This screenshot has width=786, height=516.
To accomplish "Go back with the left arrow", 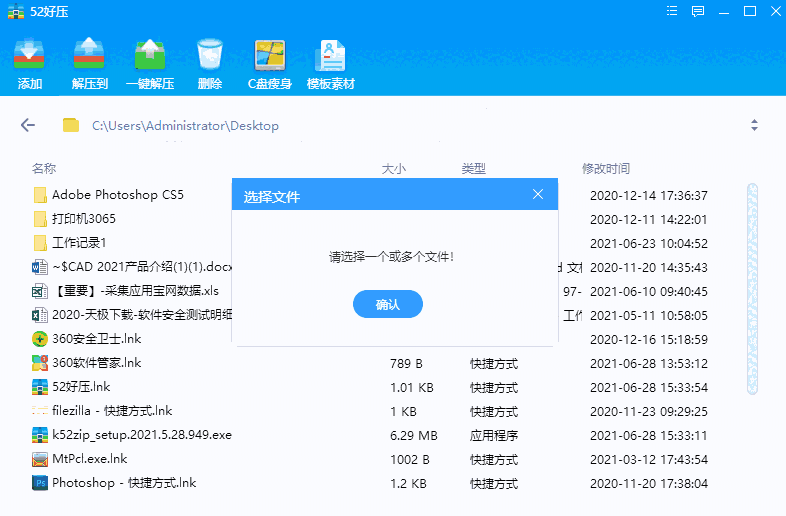I will coord(28,125).
